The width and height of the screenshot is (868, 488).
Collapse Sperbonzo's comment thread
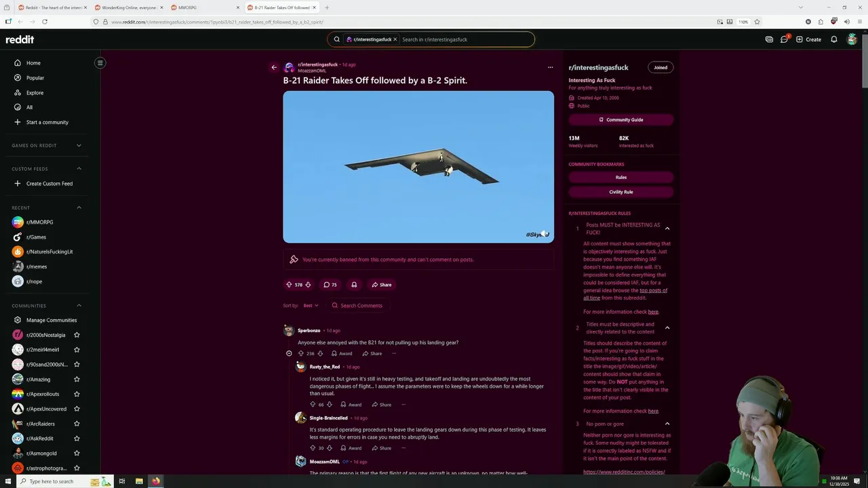pyautogui.click(x=289, y=353)
